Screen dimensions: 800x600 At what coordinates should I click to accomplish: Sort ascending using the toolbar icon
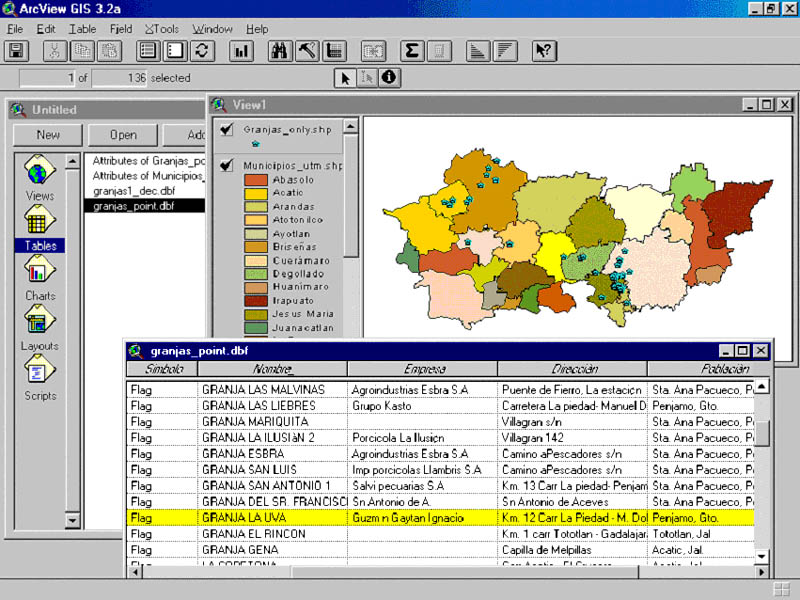pos(478,51)
